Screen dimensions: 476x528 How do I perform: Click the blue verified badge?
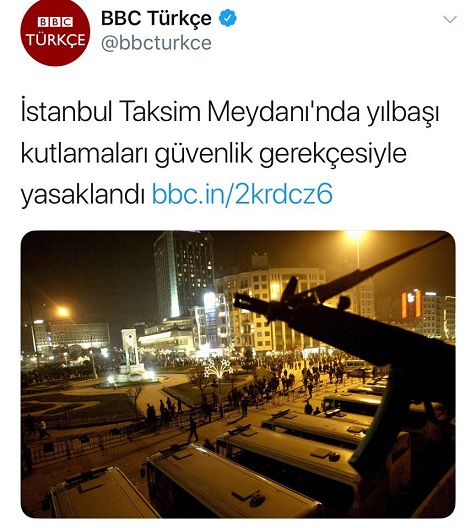(228, 18)
